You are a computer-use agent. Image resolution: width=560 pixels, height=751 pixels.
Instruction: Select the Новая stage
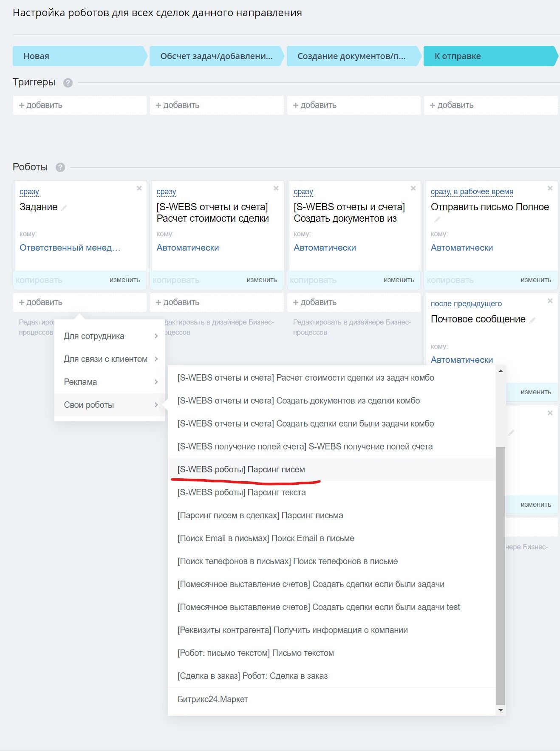80,56
